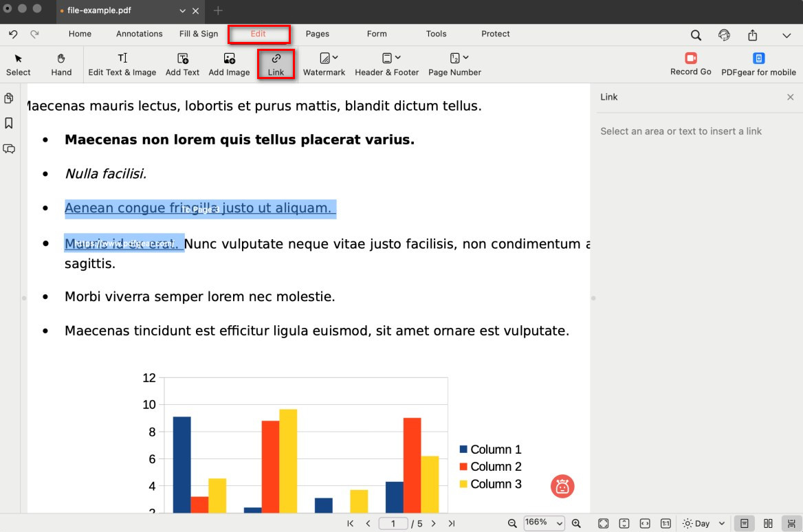Click the Edit Text & Image tool

pyautogui.click(x=122, y=65)
